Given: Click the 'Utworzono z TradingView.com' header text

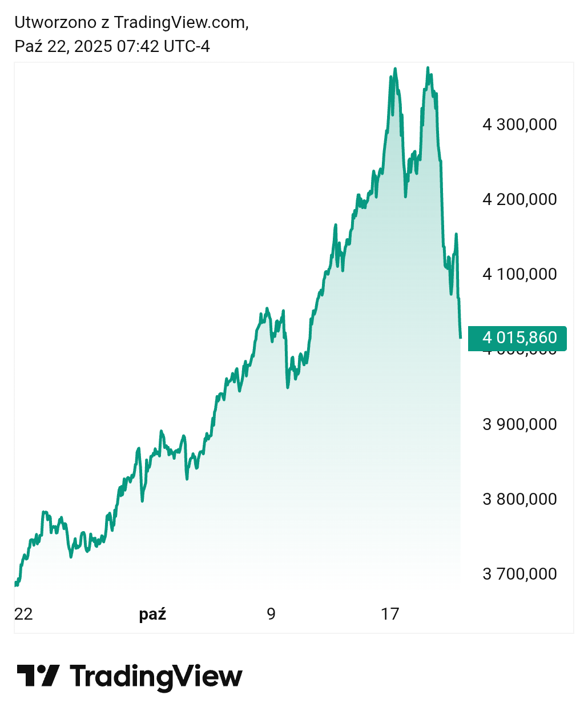Looking at the screenshot, I should [131, 22].
